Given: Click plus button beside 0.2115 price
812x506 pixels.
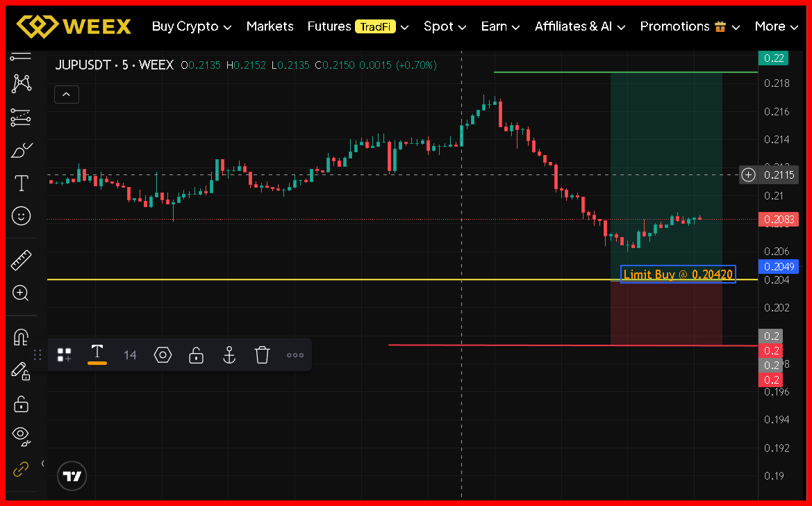Looking at the screenshot, I should [748, 175].
